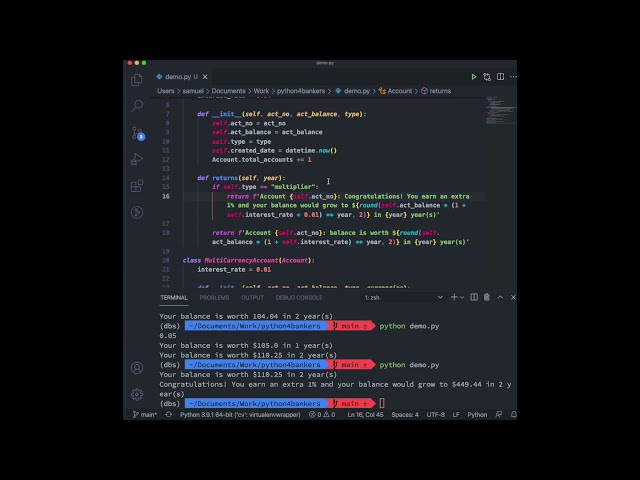Create a new terminal with plus icon

[454, 297]
